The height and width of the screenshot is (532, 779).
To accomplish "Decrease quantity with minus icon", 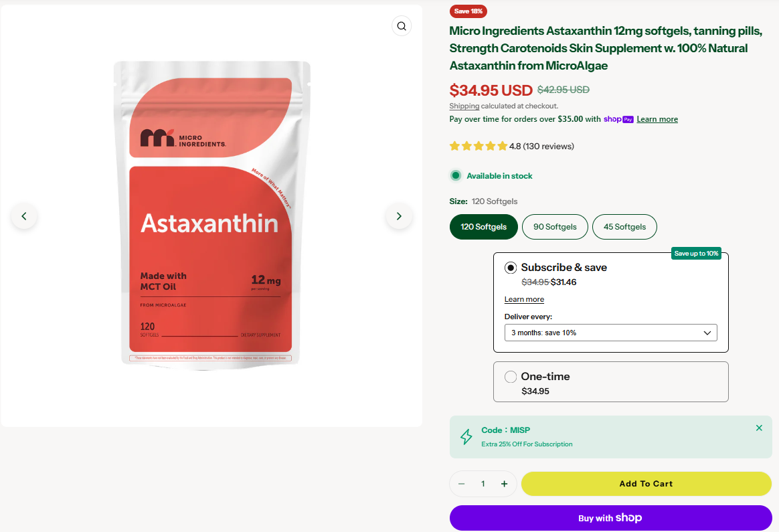I will 461,484.
